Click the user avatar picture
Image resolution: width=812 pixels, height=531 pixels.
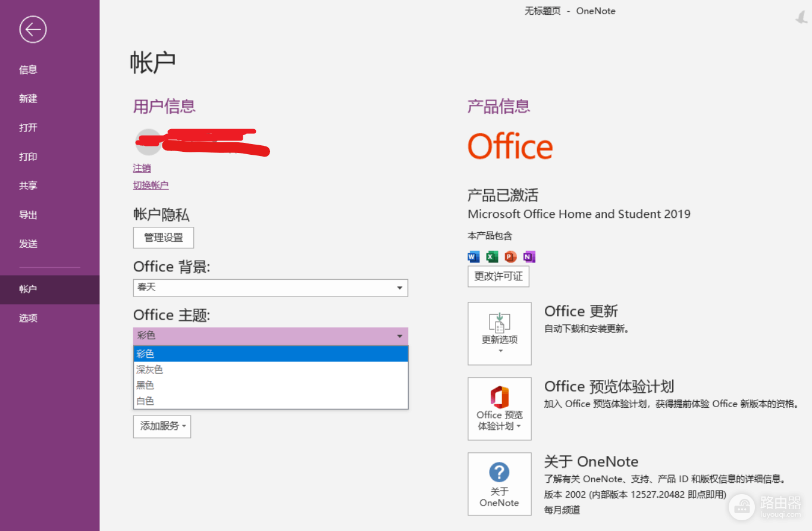[148, 142]
